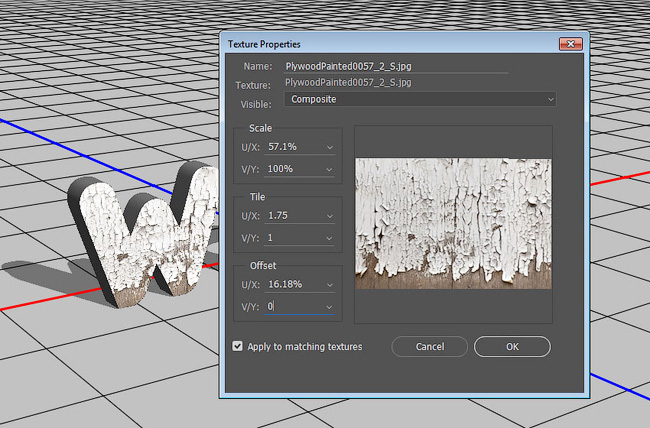Expand the Tile V/Y slider arrow
Screen dimensions: 650x428
(329, 238)
